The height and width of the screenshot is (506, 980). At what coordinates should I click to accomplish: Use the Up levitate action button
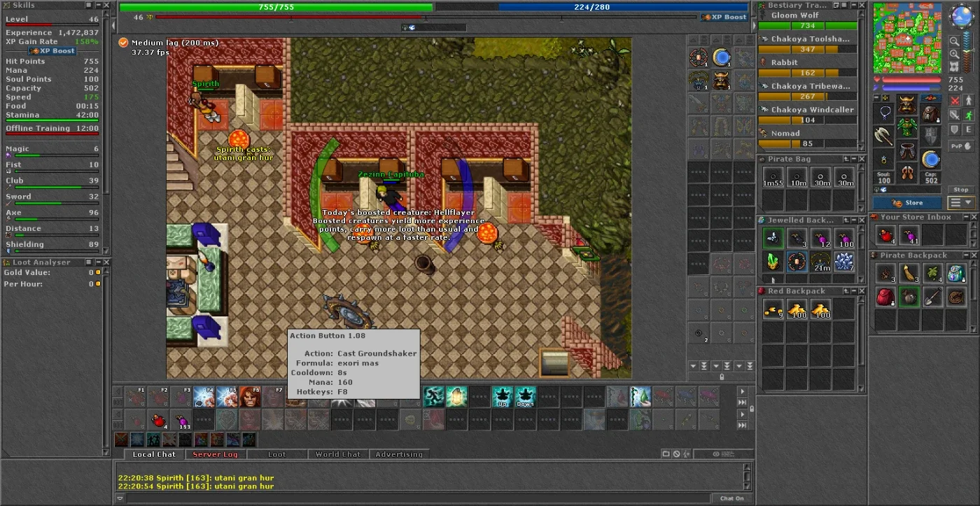503,397
